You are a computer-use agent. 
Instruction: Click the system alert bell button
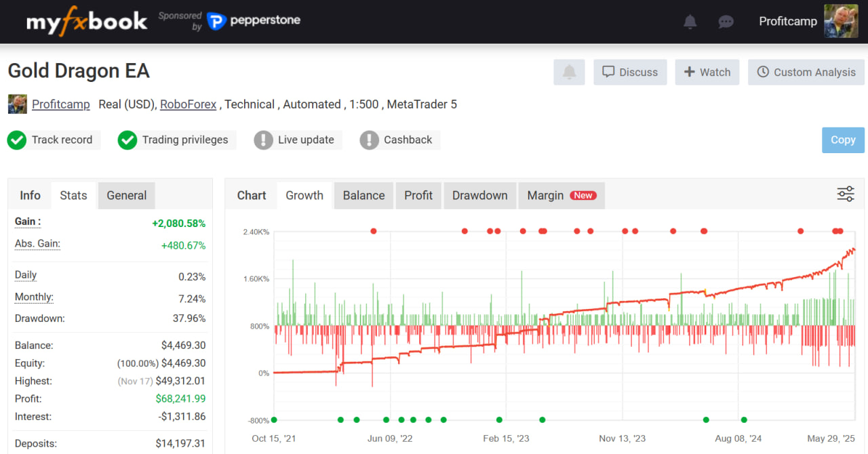click(569, 72)
